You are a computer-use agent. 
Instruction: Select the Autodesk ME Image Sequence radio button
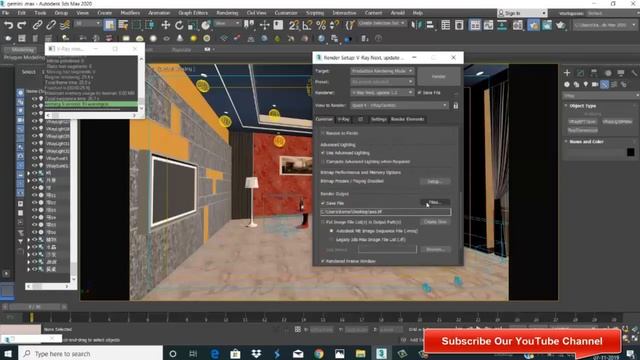click(x=331, y=231)
